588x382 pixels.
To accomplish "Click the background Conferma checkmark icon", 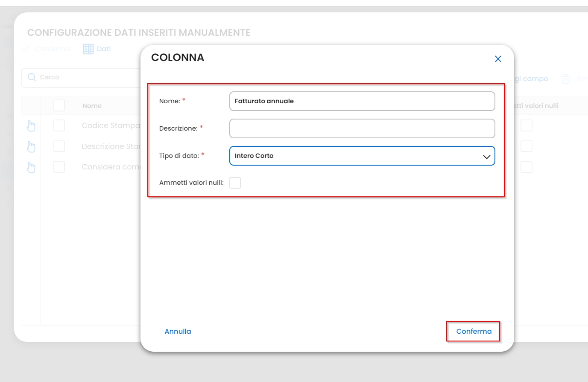I will pyautogui.click(x=26, y=49).
